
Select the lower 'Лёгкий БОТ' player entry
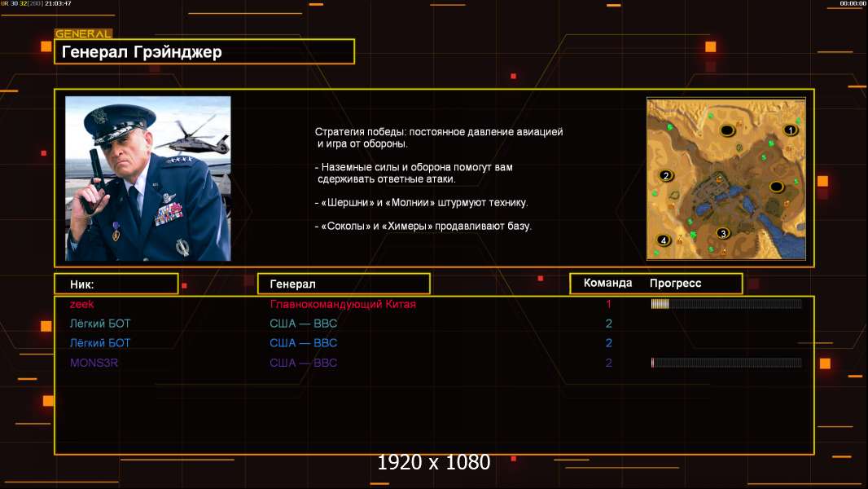coord(100,343)
